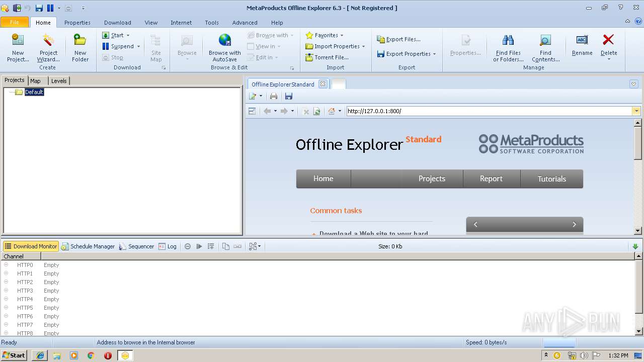This screenshot has height=362, width=644.
Task: Open Internet Explorer from taskbar
Action: point(40,355)
